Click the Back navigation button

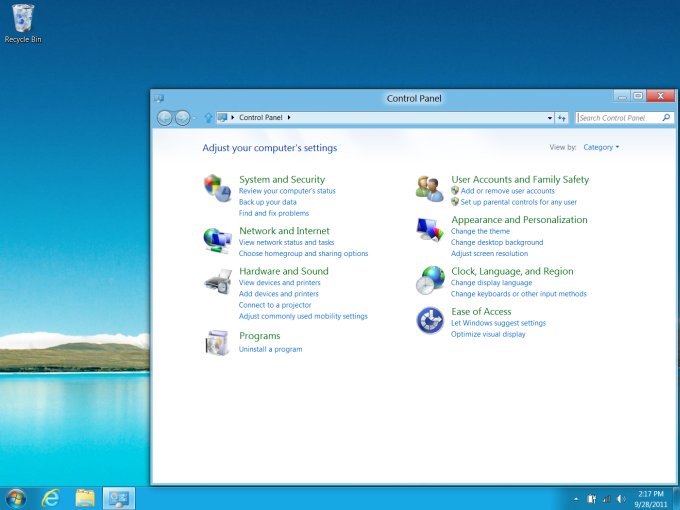[165, 118]
